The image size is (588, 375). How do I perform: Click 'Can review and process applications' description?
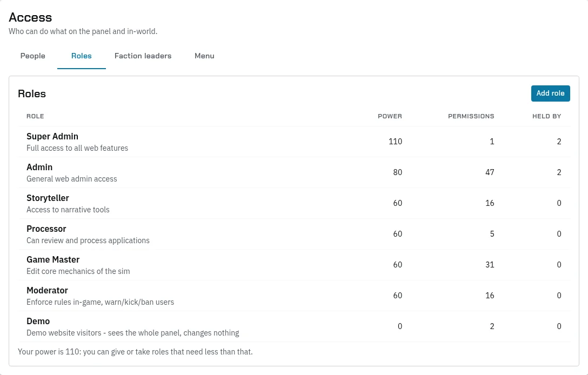pos(88,240)
